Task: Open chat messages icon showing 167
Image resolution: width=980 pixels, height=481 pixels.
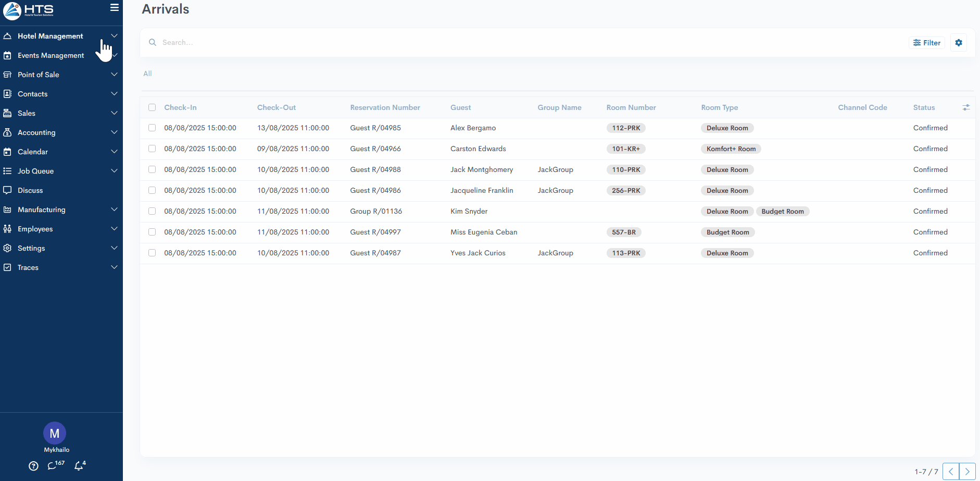Action: (53, 465)
